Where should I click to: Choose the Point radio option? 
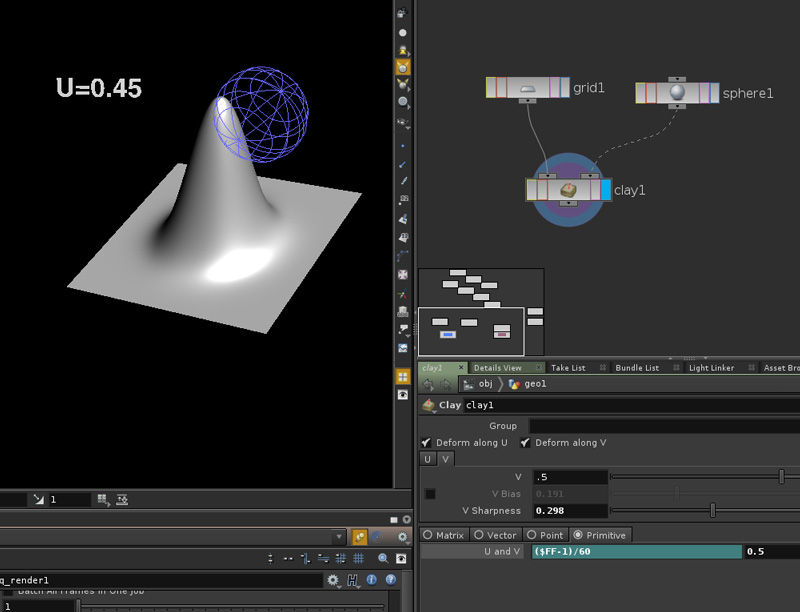(x=531, y=535)
